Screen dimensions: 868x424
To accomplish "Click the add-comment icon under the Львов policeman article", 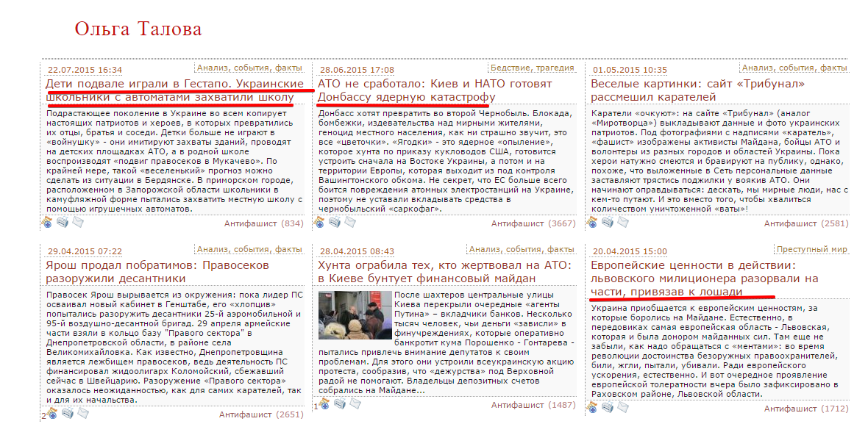I will pos(593,408).
